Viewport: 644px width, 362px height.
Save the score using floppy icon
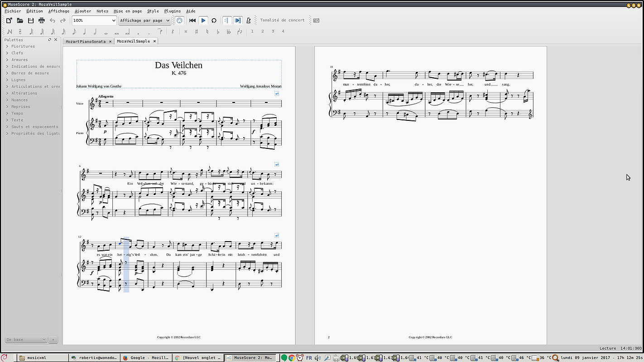pos(31,20)
